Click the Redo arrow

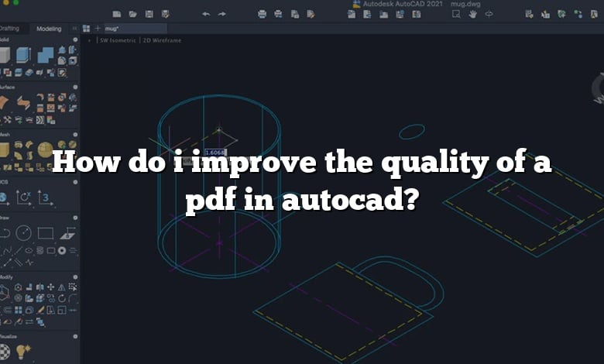click(x=222, y=14)
